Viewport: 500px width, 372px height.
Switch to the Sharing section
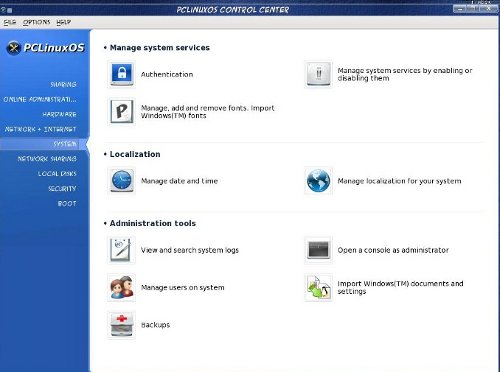pyautogui.click(x=63, y=84)
